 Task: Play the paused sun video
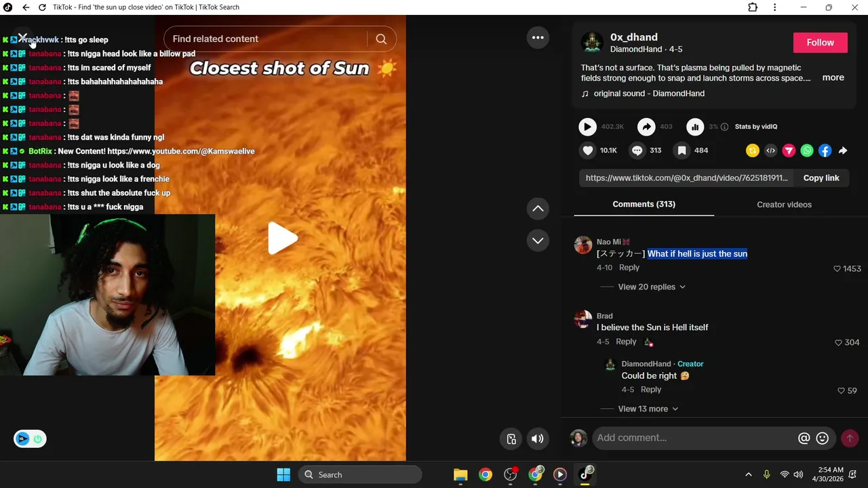pyautogui.click(x=281, y=238)
